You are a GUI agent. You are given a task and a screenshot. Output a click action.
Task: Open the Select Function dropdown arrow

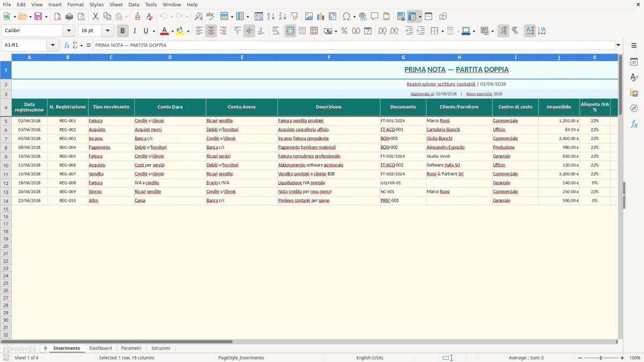[82, 46]
